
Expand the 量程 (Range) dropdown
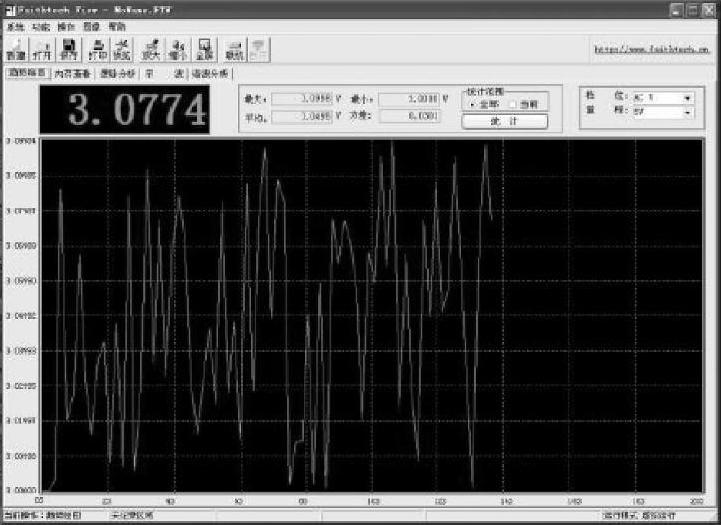[x=687, y=114]
